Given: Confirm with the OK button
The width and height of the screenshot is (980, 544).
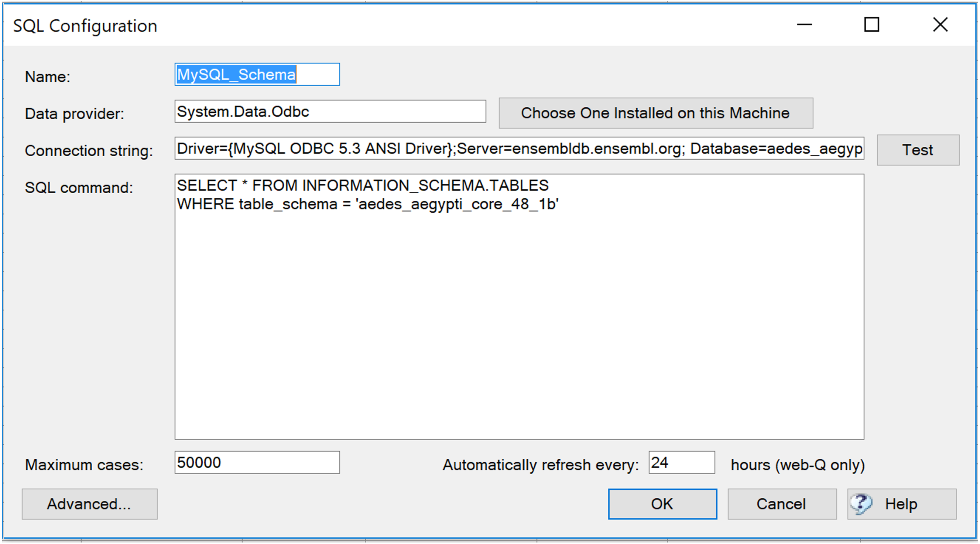Looking at the screenshot, I should (x=663, y=504).
